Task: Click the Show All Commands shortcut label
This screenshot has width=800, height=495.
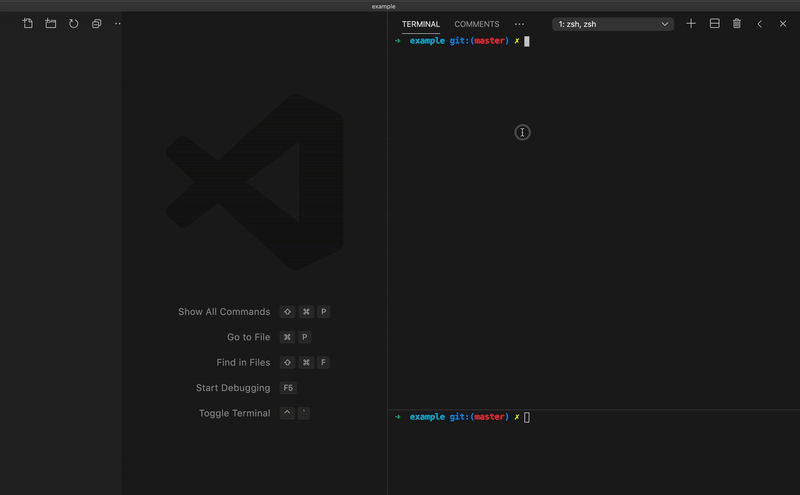Action: [x=224, y=312]
